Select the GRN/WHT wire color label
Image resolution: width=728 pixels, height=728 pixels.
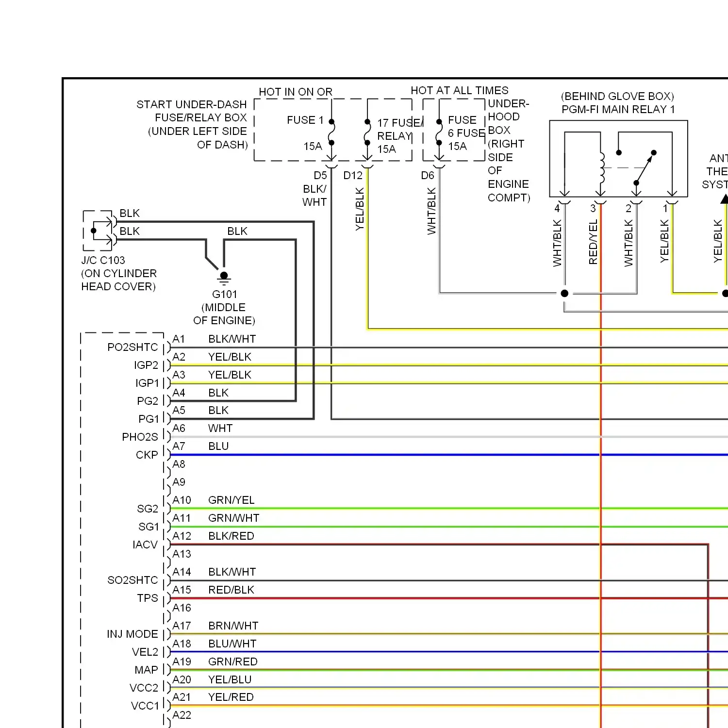click(x=234, y=518)
